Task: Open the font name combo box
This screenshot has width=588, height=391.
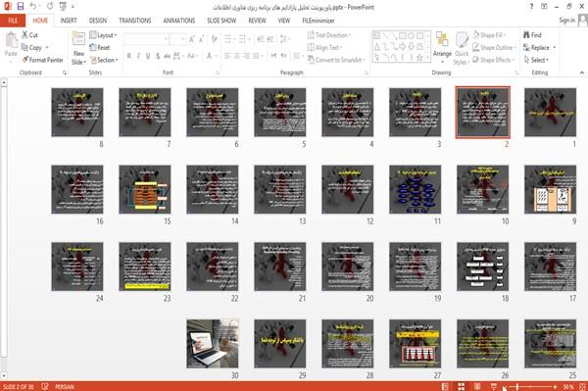Action: pos(147,39)
